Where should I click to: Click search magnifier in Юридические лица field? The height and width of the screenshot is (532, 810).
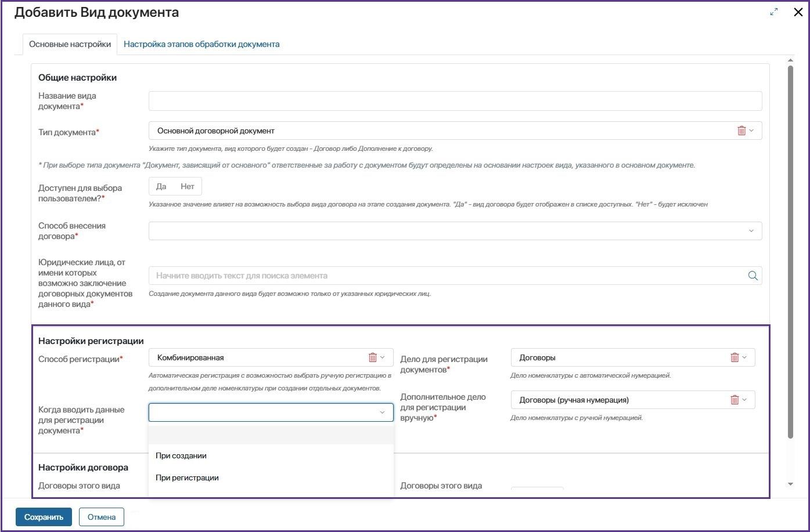pos(753,276)
